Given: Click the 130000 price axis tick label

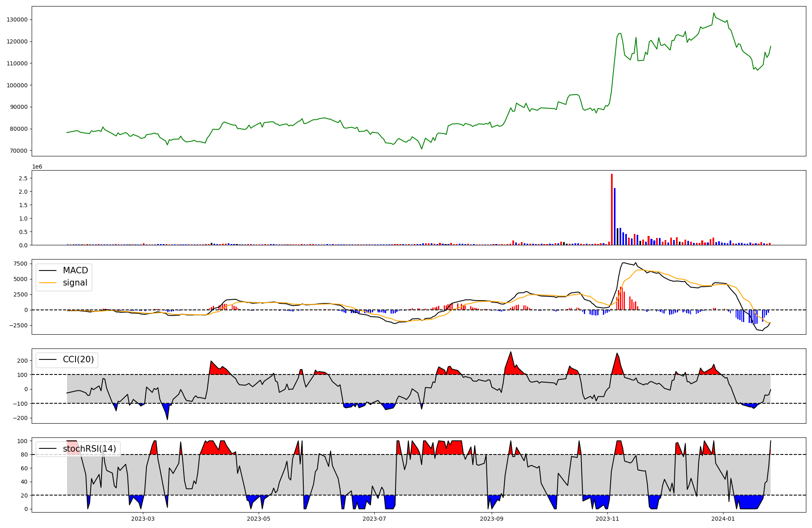Looking at the screenshot, I should 17,19.
